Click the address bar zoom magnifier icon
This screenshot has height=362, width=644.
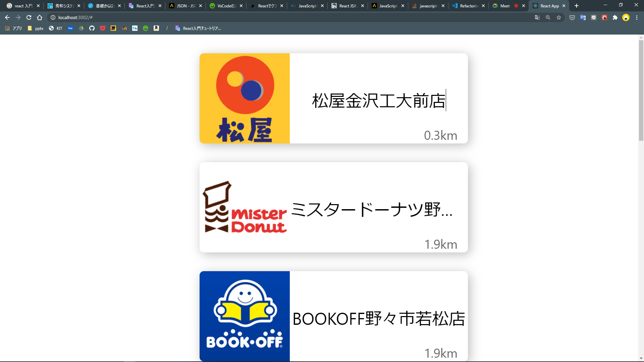pos(548,17)
